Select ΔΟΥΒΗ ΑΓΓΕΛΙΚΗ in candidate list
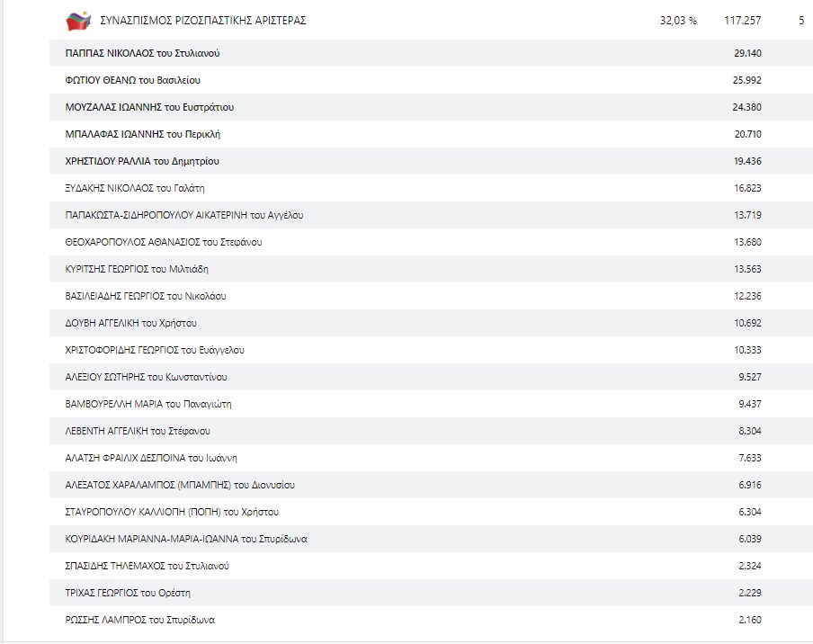This screenshot has height=644, width=813. [x=130, y=323]
